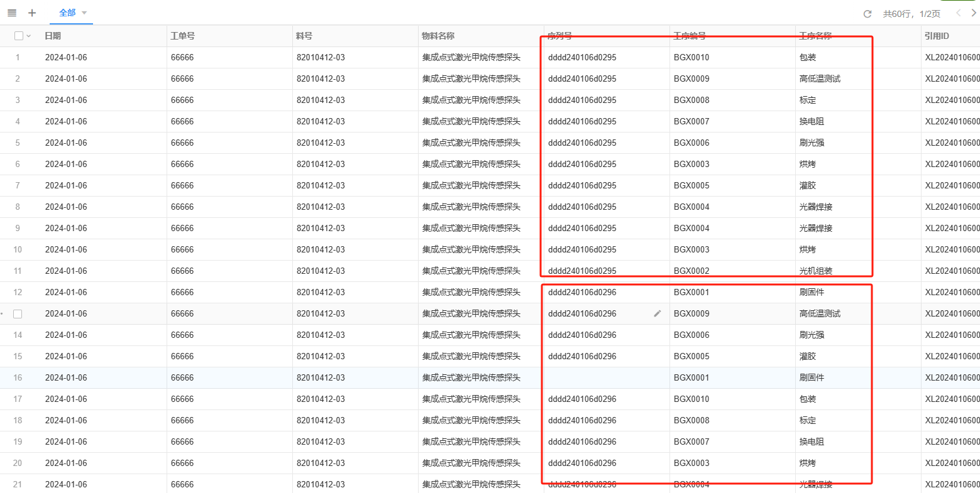The height and width of the screenshot is (493, 980).
Task: Click the 烘烤 cell in row 6
Action: pyautogui.click(x=808, y=164)
